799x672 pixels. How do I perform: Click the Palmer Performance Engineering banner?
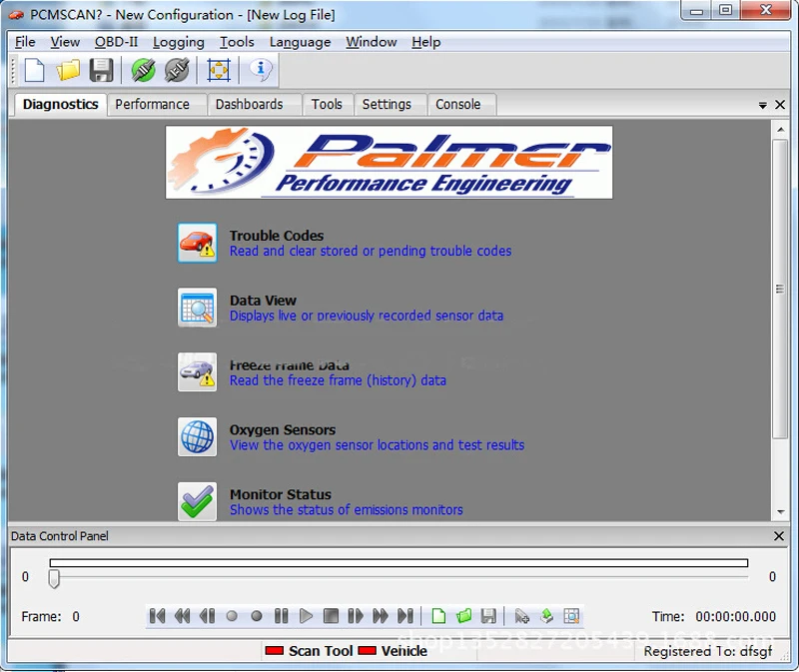(390, 162)
